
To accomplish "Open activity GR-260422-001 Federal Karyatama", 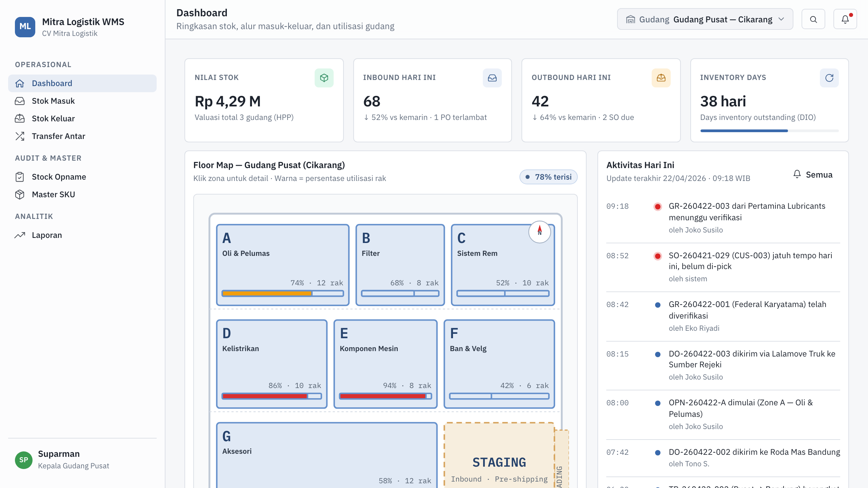I will [723, 316].
